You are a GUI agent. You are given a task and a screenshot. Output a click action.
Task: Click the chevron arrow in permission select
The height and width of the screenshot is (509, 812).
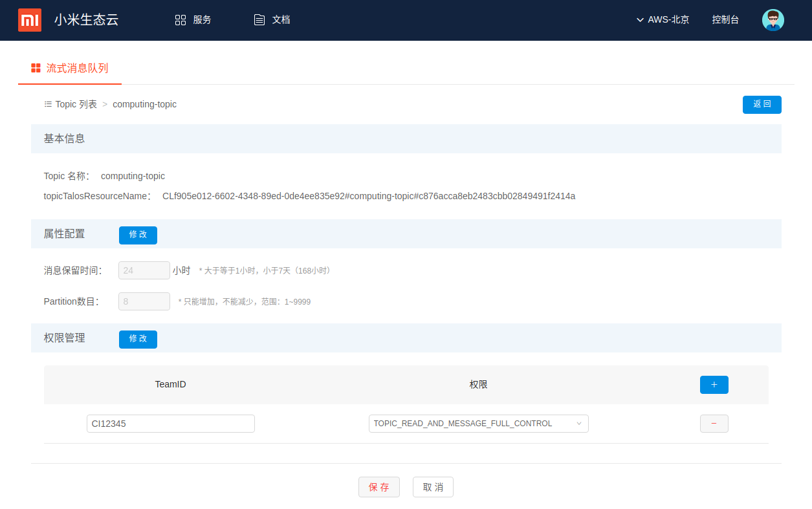[578, 424]
